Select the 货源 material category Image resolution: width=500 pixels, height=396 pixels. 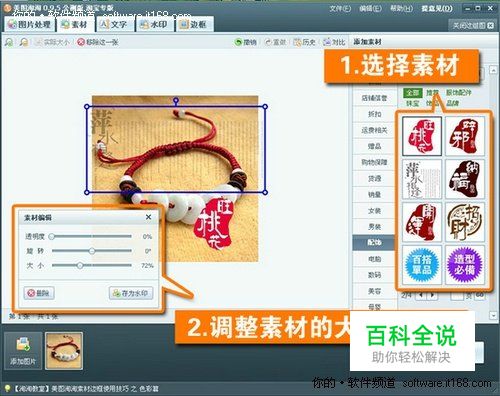tap(374, 178)
